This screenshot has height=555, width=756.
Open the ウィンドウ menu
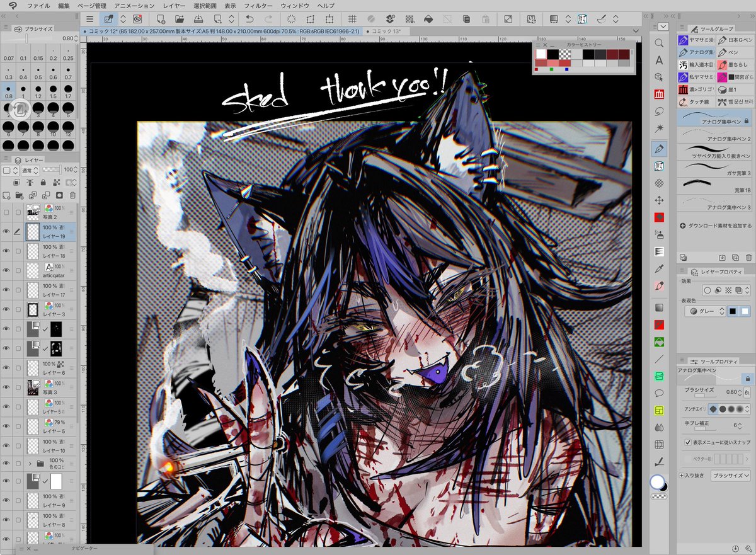[295, 5]
